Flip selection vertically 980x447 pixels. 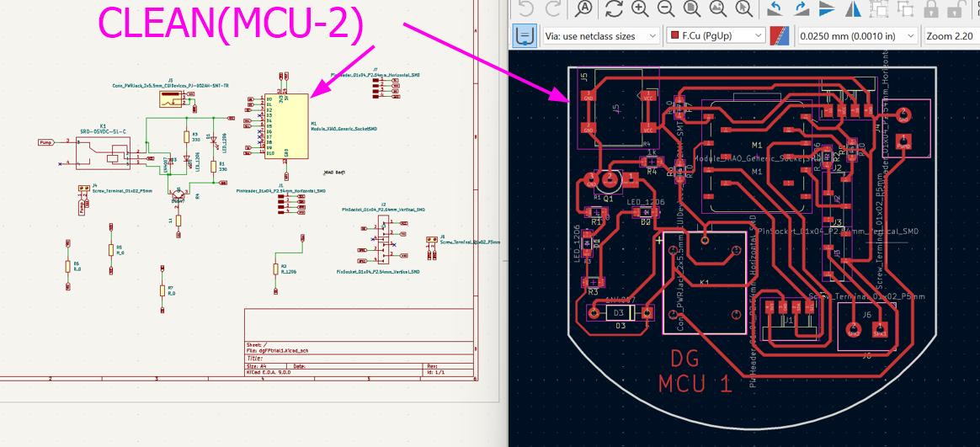click(827, 8)
